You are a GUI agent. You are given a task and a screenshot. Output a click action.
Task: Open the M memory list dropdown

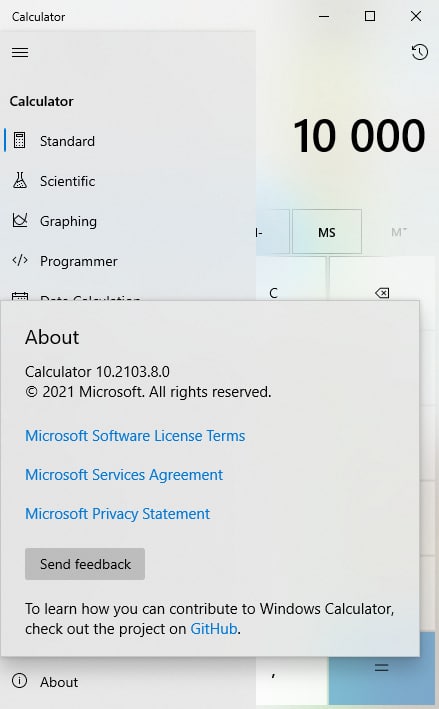(x=399, y=232)
